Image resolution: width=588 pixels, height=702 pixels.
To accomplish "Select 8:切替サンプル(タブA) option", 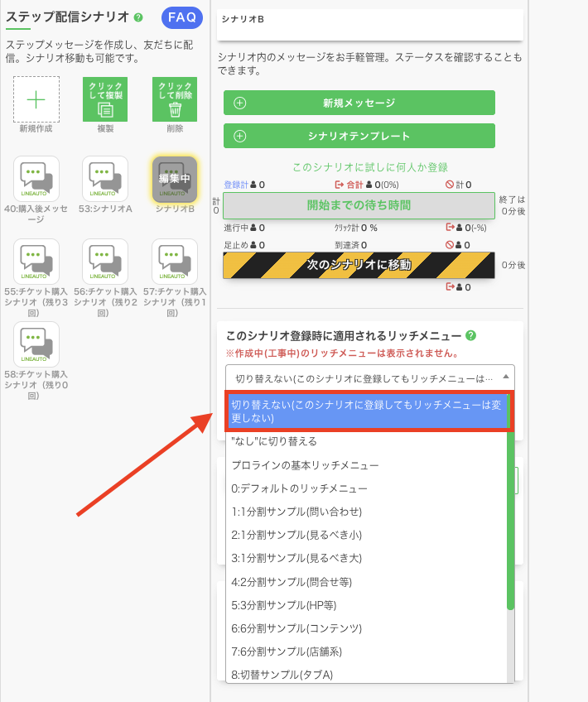I will tap(282, 674).
